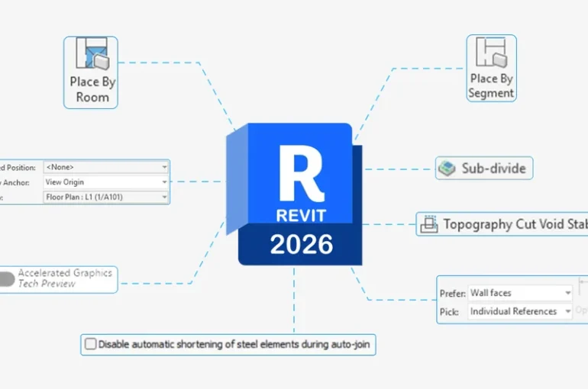
Task: Open the Floor Plan : L1 dropdown
Action: [x=106, y=197]
